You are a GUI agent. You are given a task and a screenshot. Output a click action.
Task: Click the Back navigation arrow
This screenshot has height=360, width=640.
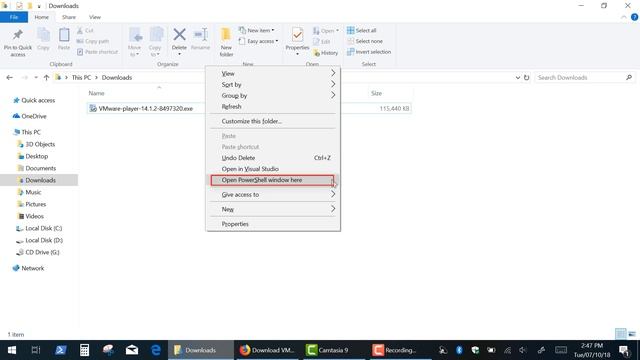9,78
